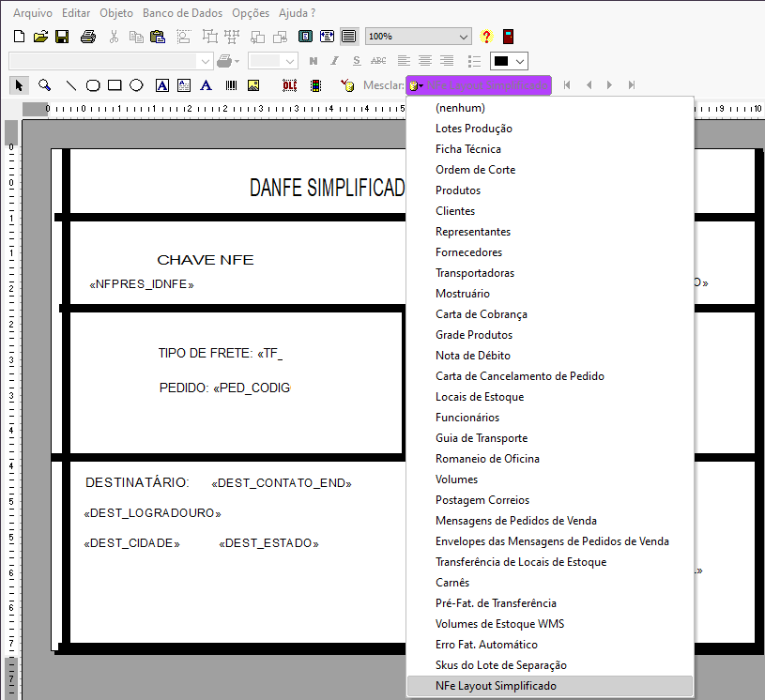
Task: Click the Print icon in toolbar
Action: [87, 37]
